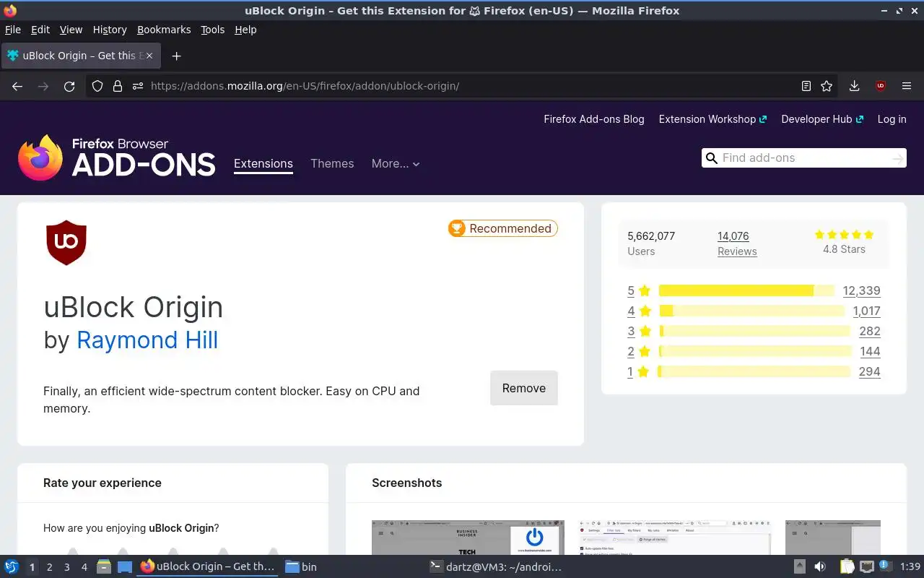Open the Developer Hub link
924x578 pixels.
pyautogui.click(x=822, y=119)
